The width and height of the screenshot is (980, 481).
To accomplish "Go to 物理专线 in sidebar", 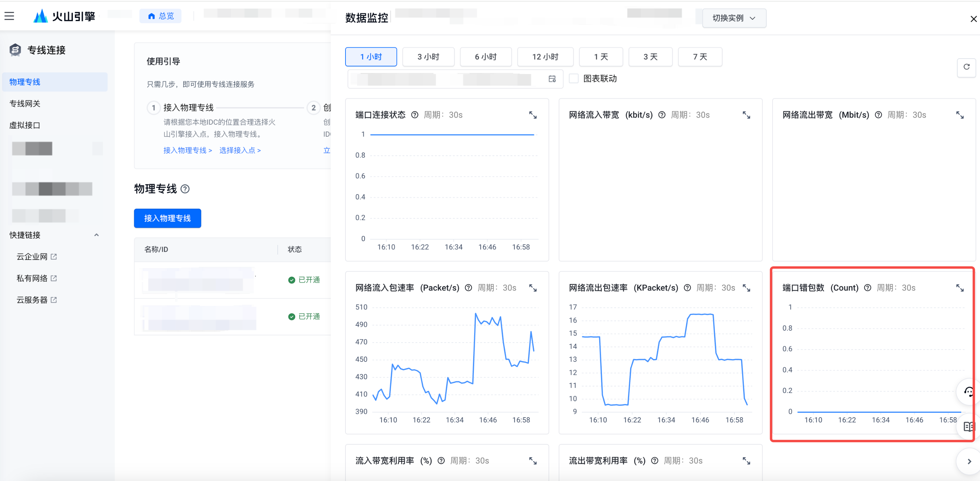I will (55, 82).
